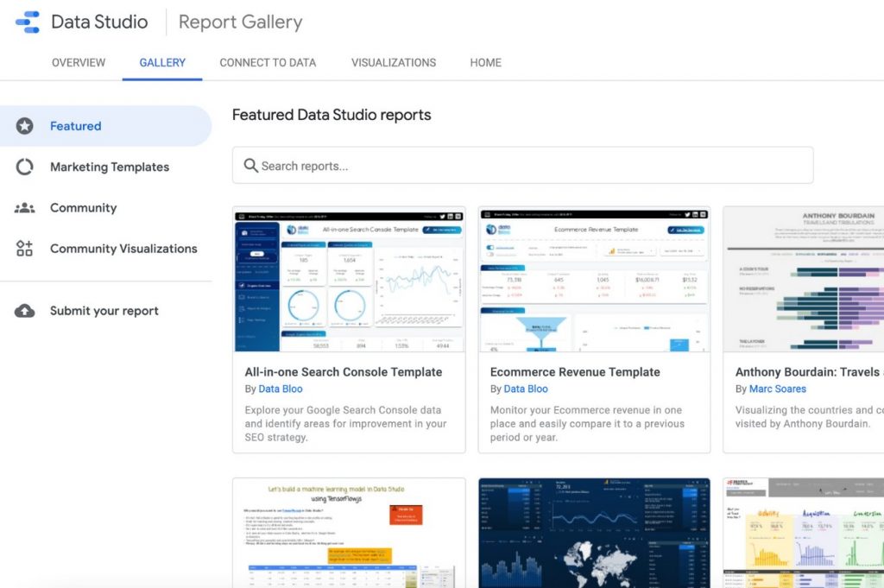Open Ecommerce Revenue Template thumbnail
Screen dimensions: 884x588
594,280
